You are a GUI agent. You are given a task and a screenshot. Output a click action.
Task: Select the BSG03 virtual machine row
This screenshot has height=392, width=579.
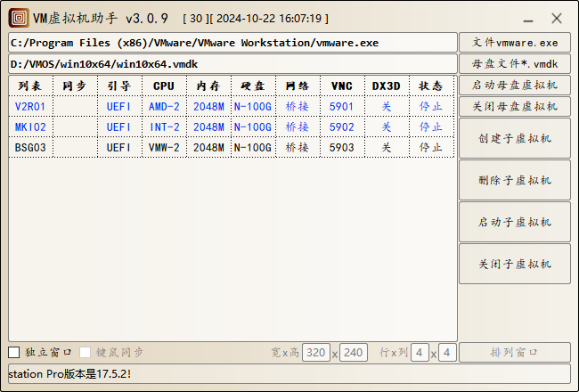pos(232,148)
